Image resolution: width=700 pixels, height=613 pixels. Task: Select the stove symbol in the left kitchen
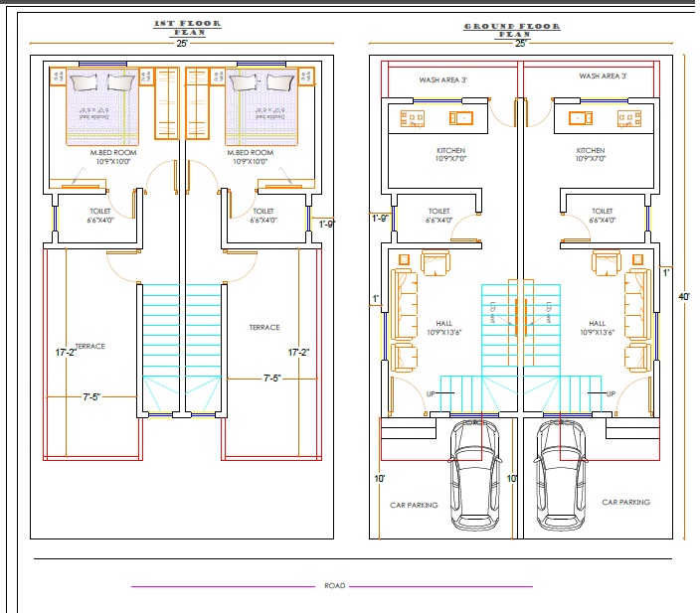pos(412,118)
